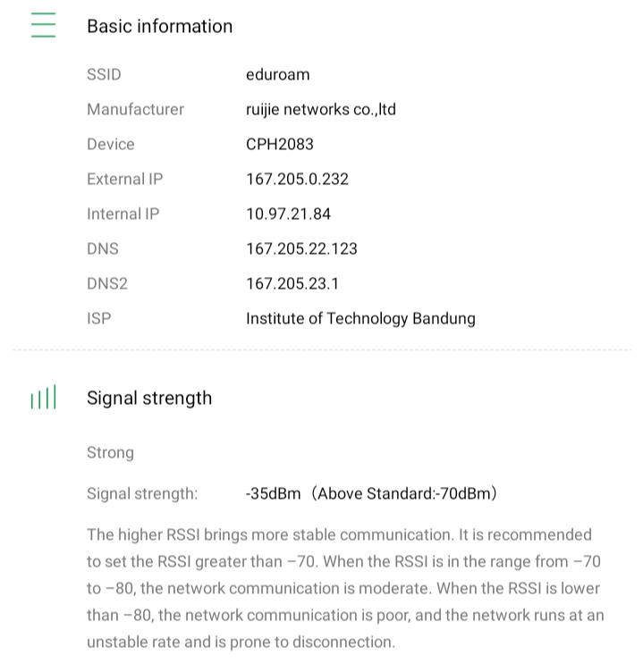Viewport: 643px width, 672px height.
Task: Select the Signal strength section heading
Action: (x=149, y=398)
